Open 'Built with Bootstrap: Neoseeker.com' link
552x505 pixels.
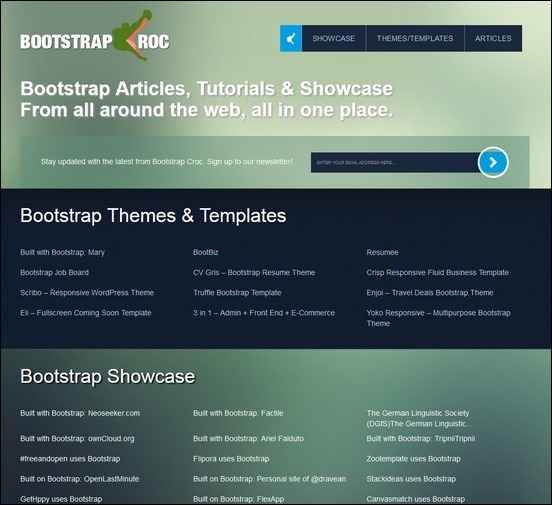[x=80, y=413]
